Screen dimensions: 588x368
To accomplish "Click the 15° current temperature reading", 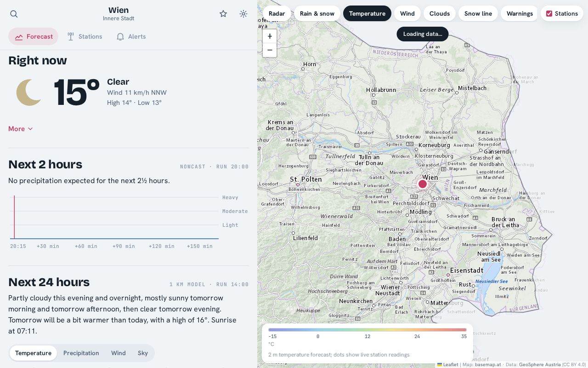I will tap(76, 92).
